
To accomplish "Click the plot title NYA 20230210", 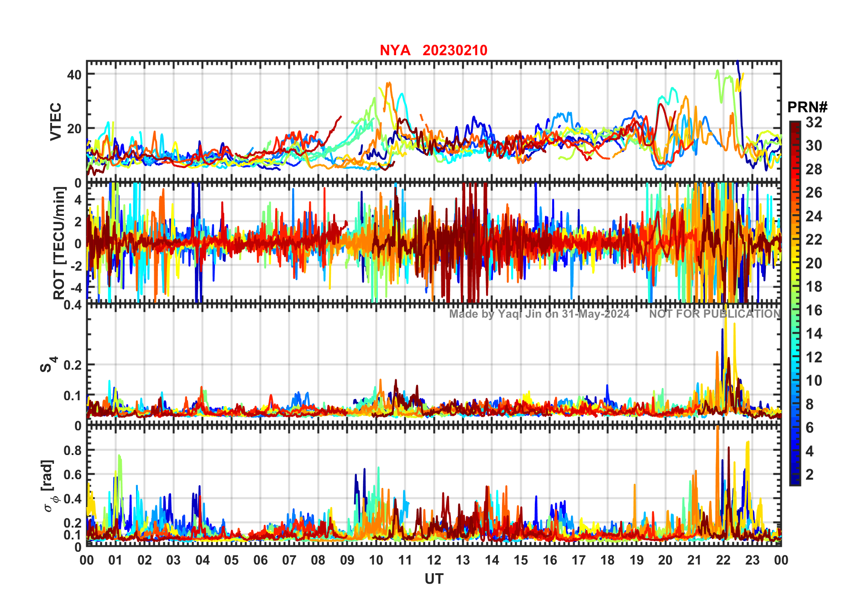I will [434, 50].
